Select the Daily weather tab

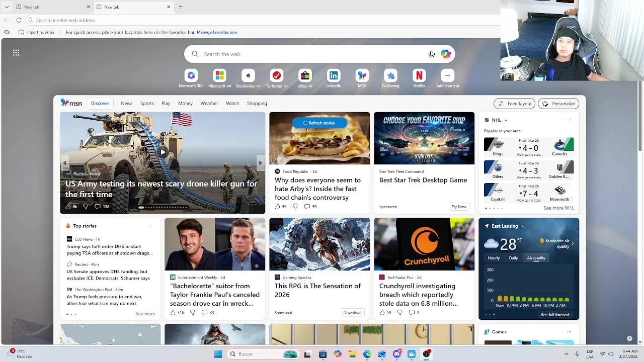513,258
